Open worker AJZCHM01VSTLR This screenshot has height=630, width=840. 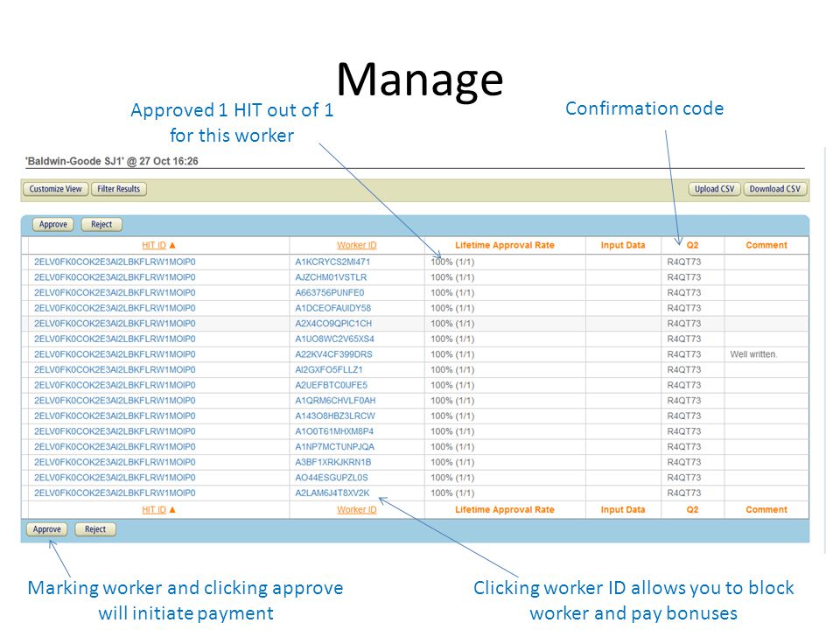[331, 277]
